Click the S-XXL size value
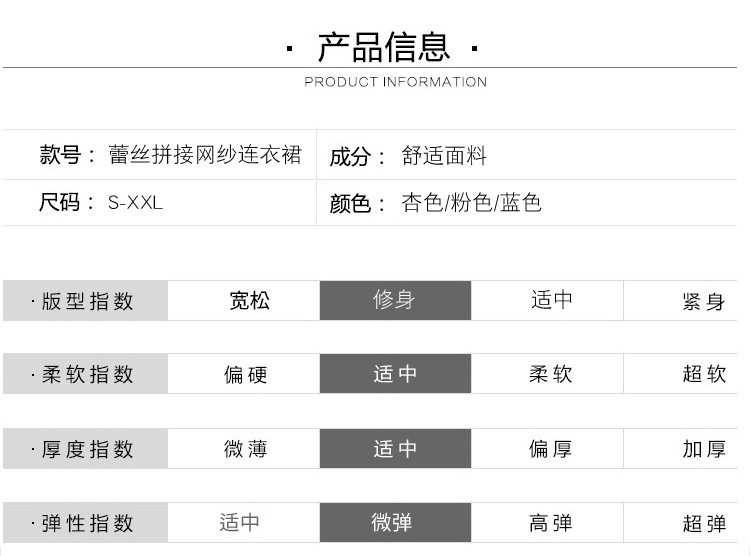Image resolution: width=750 pixels, height=556 pixels. click(x=135, y=203)
